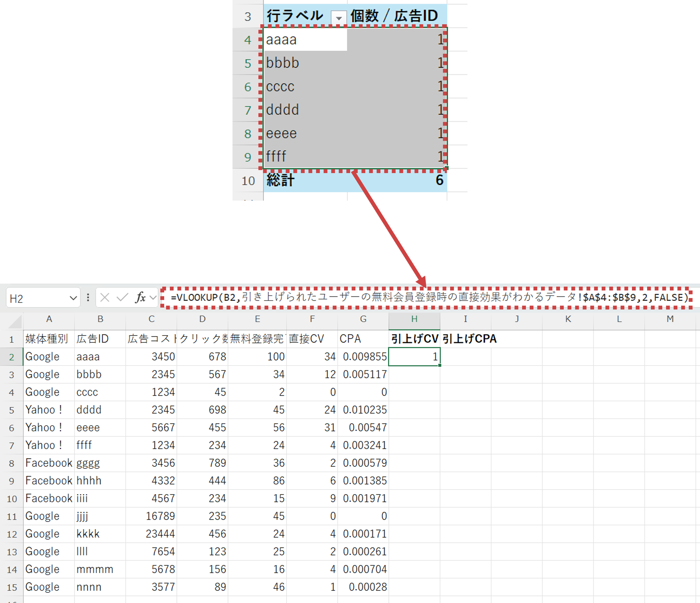Click the Enter checkmark formula icon
This screenshot has width=700, height=603.
click(x=122, y=297)
